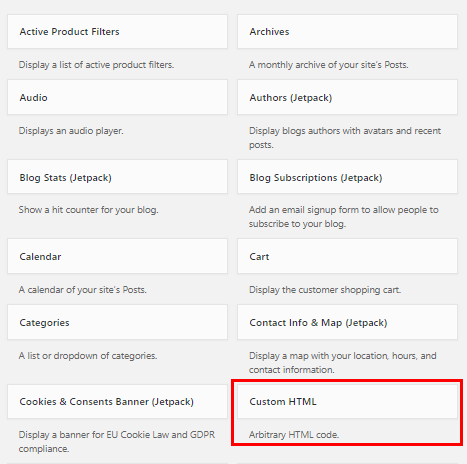Click 'Display a banner for EU Cookie Law' description
Viewport: 467px width, 464px height.
pyautogui.click(x=117, y=442)
